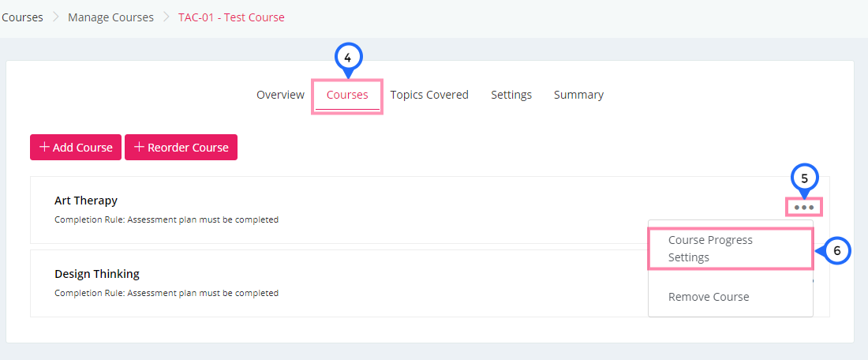The height and width of the screenshot is (360, 868).
Task: Open Manage Courses breadcrumb link
Action: (110, 17)
